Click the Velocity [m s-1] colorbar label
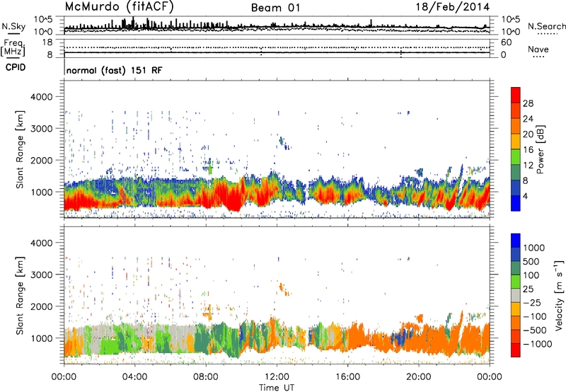 559,295
